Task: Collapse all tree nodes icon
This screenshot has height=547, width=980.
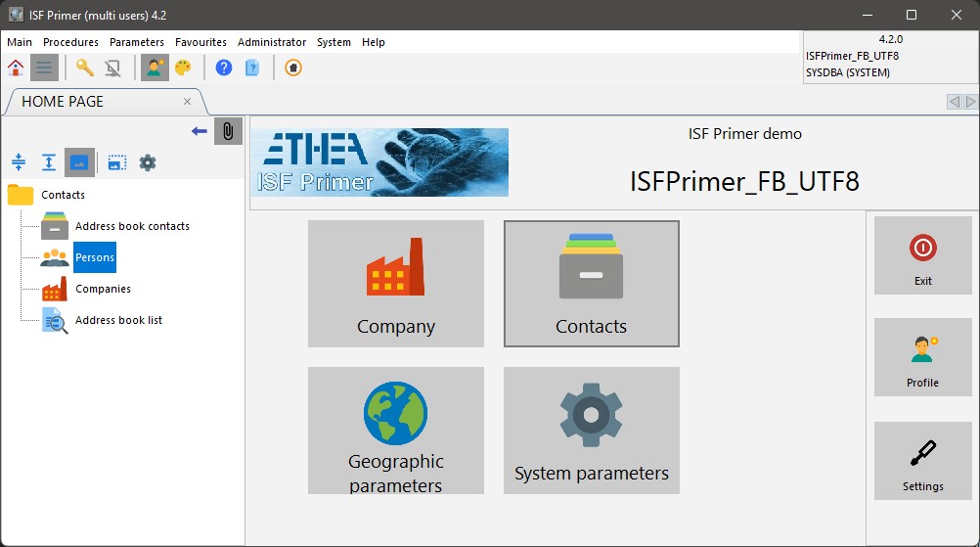Action: pos(19,162)
